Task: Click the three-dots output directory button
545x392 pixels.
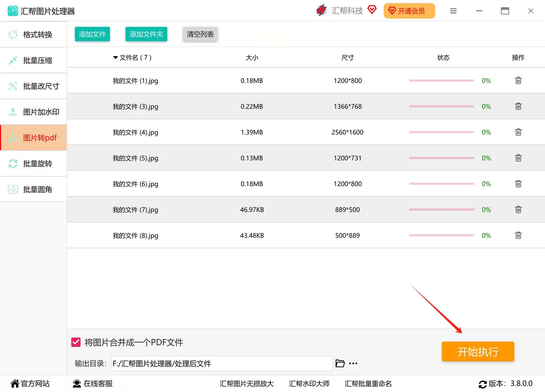Action: (x=353, y=363)
